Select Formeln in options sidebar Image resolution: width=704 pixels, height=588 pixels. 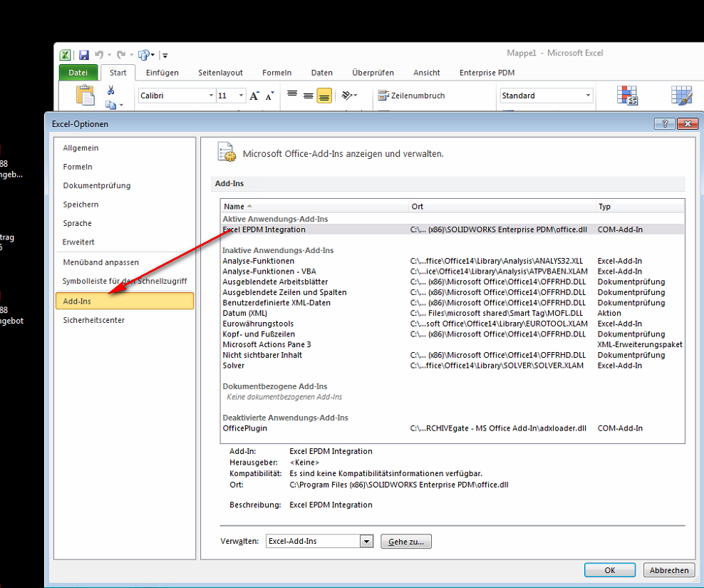point(125,167)
